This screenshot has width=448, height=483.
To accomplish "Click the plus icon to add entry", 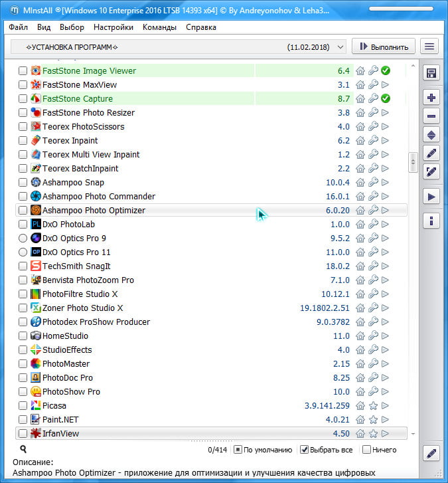I will coord(431,98).
